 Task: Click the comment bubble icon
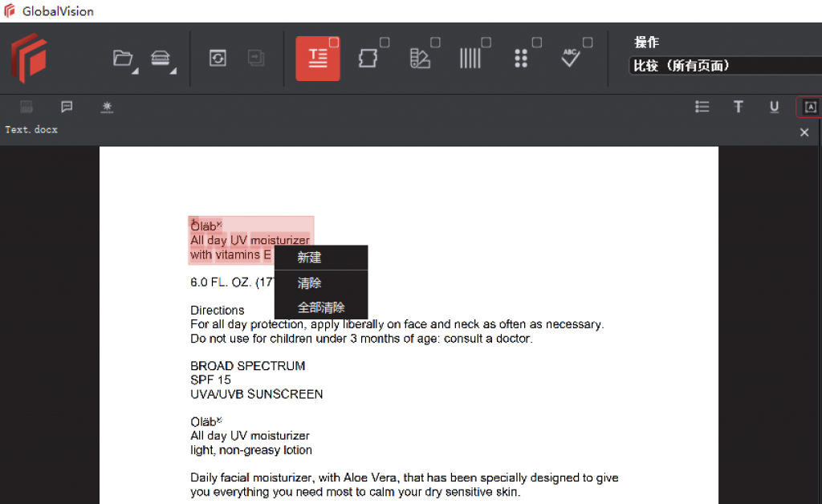[x=67, y=107]
